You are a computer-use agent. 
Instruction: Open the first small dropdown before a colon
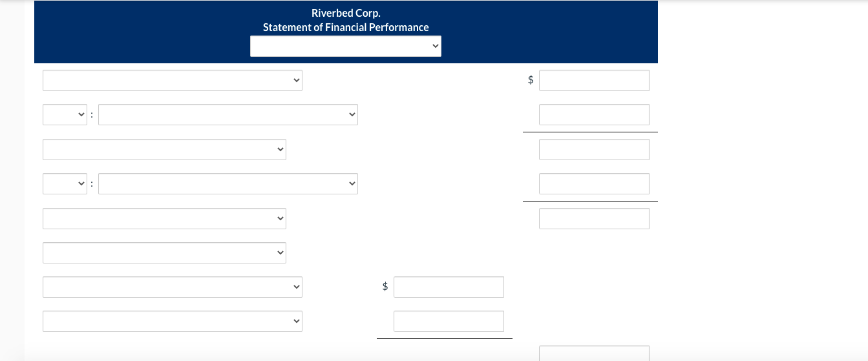(65, 115)
